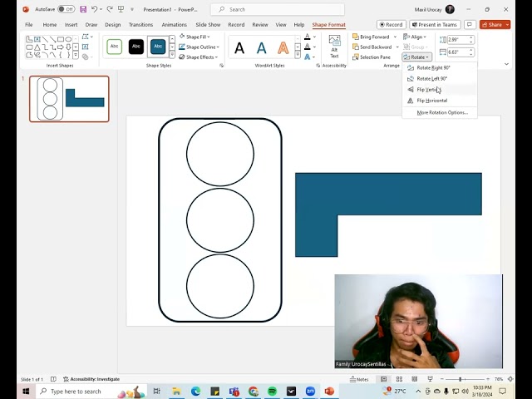Viewport: 532px width, 399px height.
Task: Open the Align dropdown
Action: click(415, 37)
